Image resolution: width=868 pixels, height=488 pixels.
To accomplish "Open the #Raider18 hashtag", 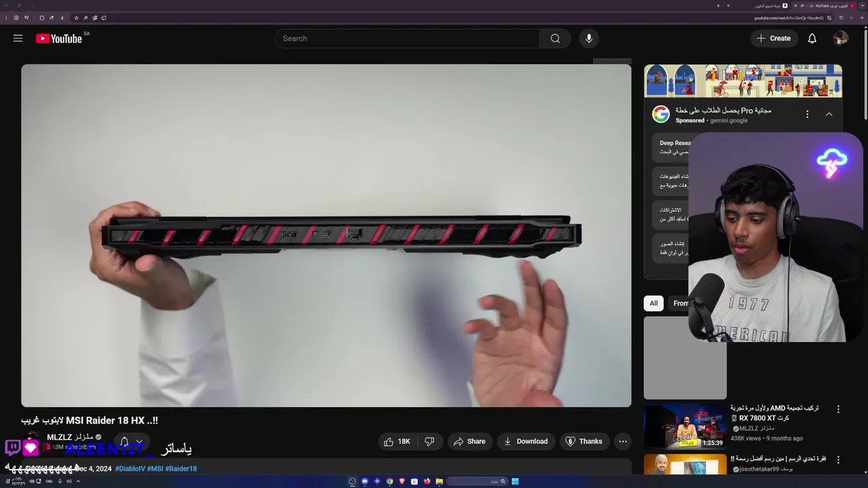I will (181, 468).
